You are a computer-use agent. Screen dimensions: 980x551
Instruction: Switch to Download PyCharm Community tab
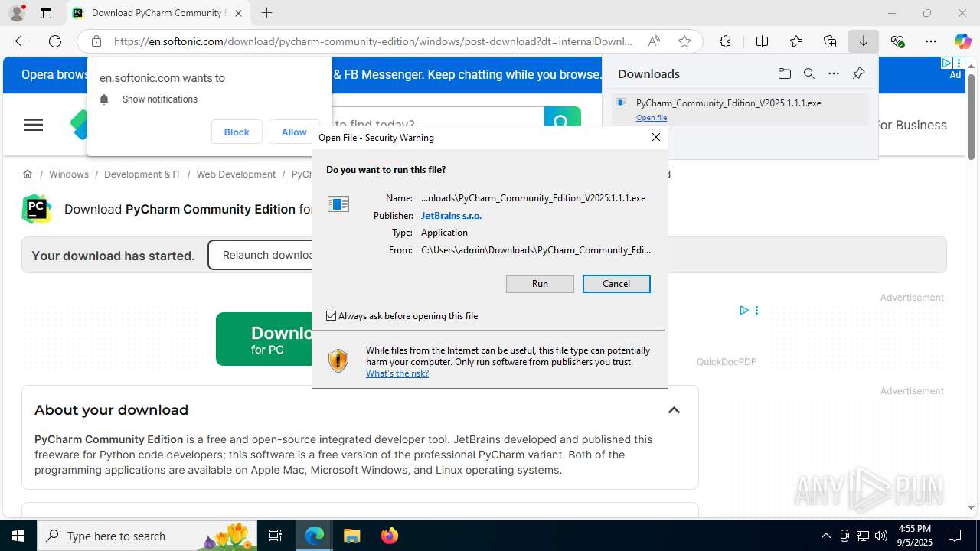pyautogui.click(x=158, y=13)
